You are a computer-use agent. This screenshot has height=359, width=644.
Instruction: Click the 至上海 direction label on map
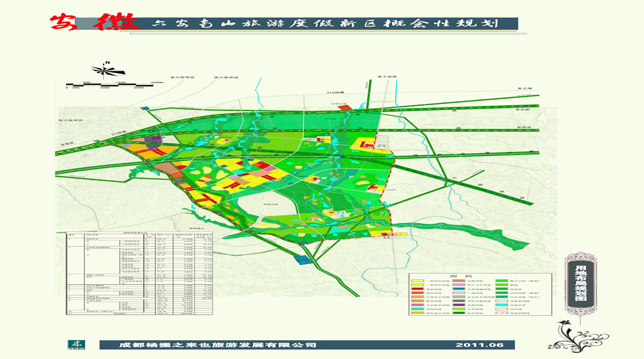(523, 88)
